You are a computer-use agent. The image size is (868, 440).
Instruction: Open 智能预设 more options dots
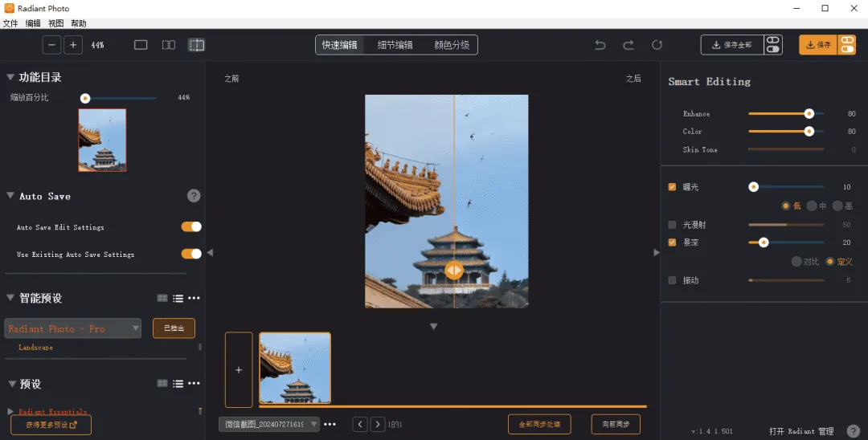coord(194,298)
